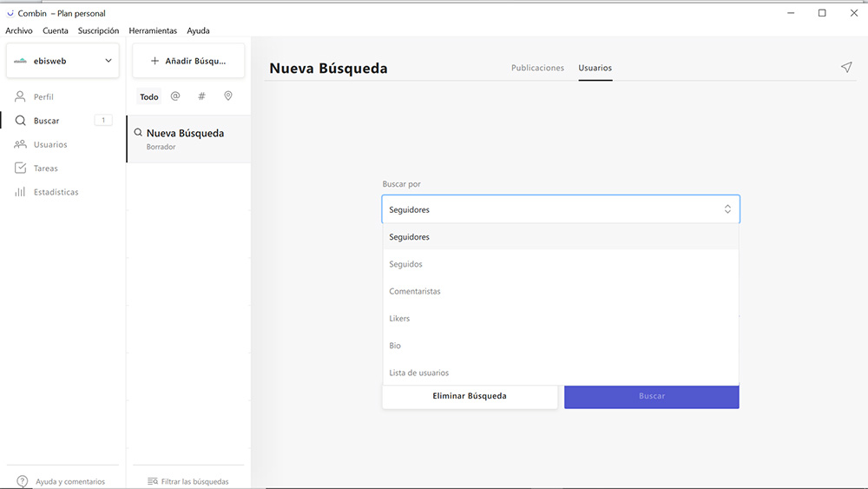Select the Buscar magnifier icon in sidebar
Screen dimensions: 868x489
(20, 120)
